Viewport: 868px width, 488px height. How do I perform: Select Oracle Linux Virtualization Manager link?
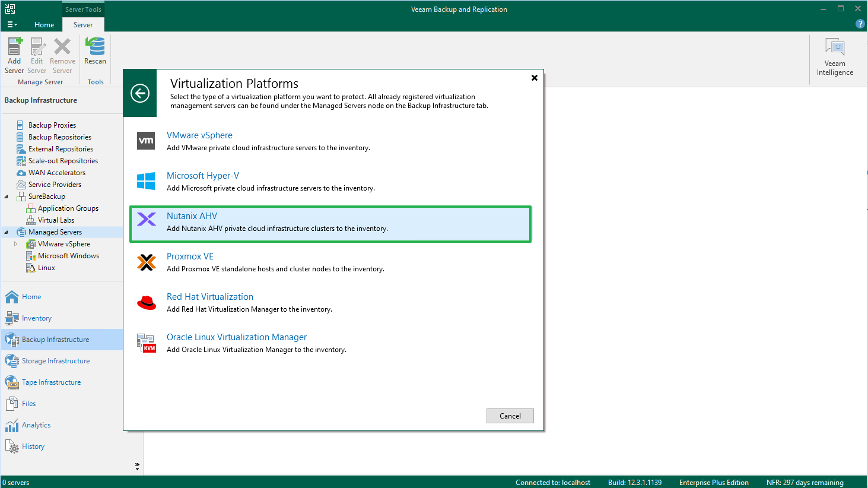[x=237, y=337]
